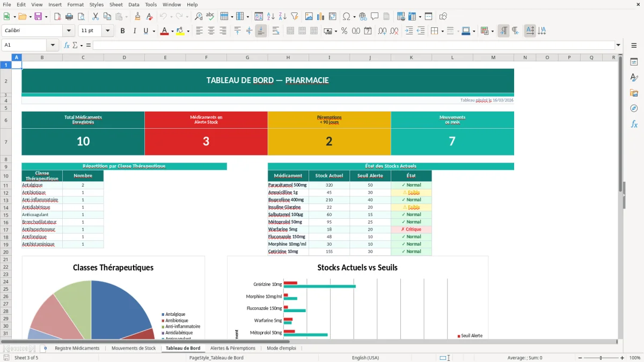This screenshot has width=644, height=362.
Task: Click the Sort Ascending icon
Action: (271, 17)
